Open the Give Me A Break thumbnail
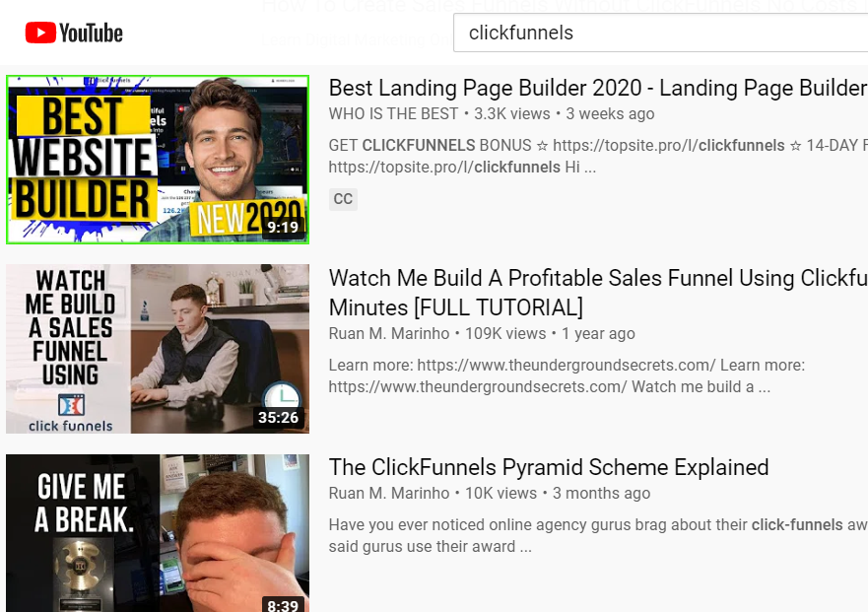868x612 pixels. (x=158, y=533)
